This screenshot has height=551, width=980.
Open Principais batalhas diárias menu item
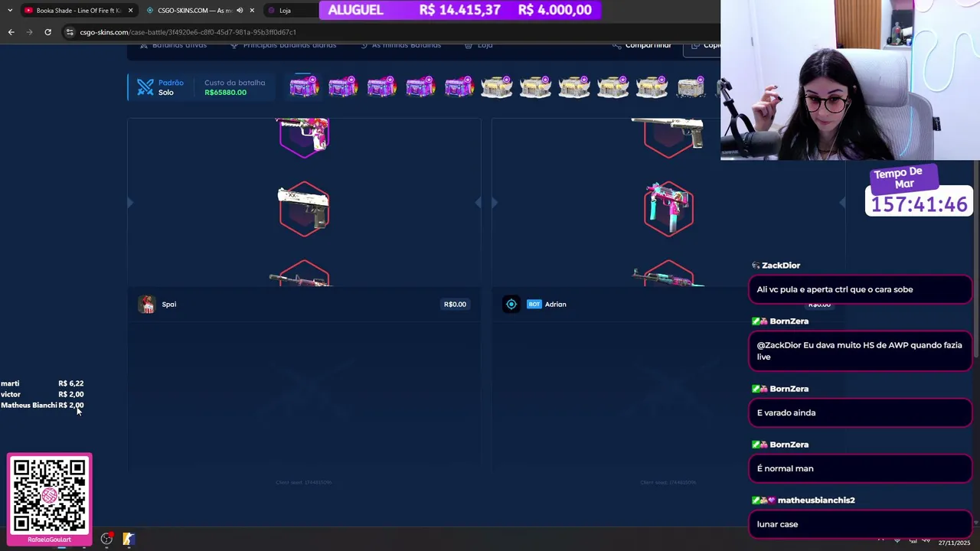point(283,46)
